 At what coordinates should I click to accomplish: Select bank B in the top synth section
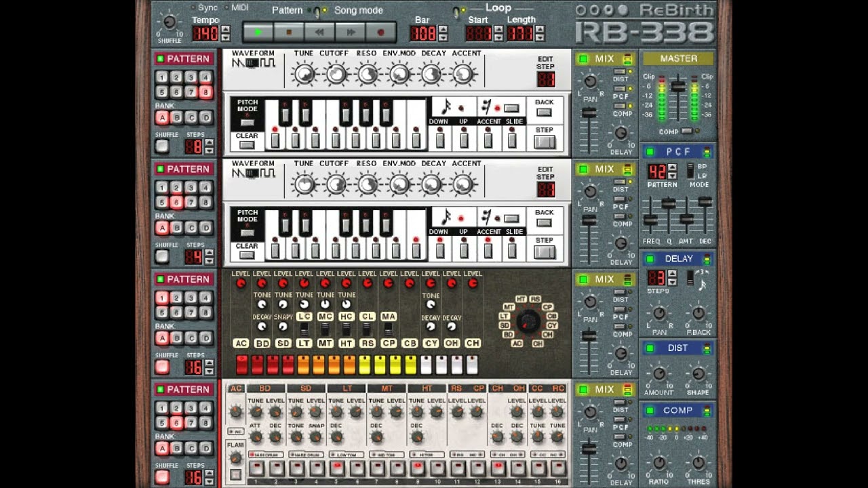(176, 118)
